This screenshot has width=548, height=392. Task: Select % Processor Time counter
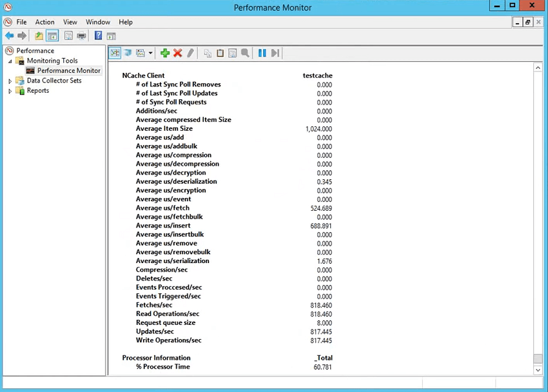click(163, 366)
